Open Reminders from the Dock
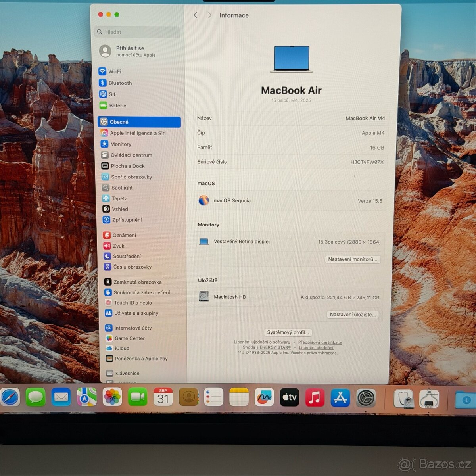 [x=214, y=397]
